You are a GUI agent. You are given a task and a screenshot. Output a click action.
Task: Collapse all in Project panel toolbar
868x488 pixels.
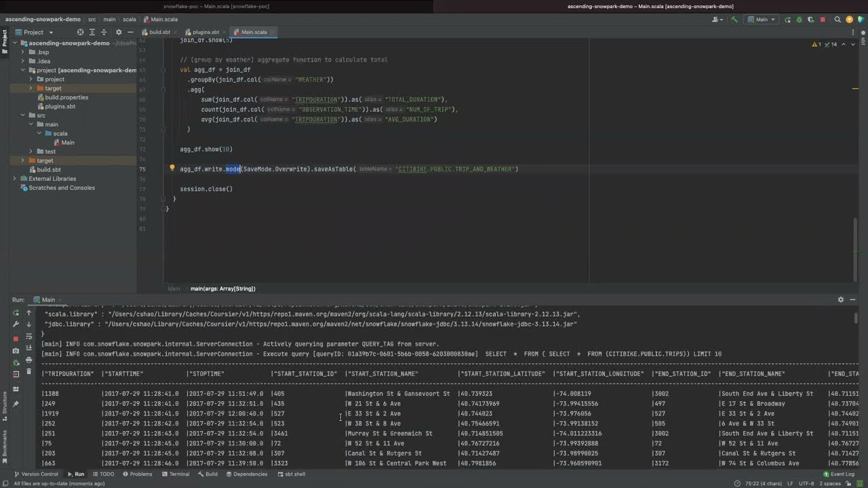pos(104,32)
